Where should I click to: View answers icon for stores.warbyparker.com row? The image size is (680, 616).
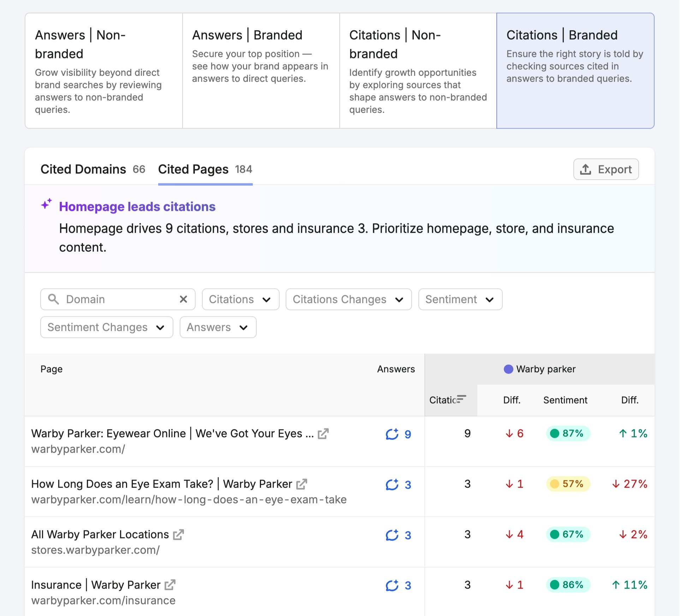392,535
